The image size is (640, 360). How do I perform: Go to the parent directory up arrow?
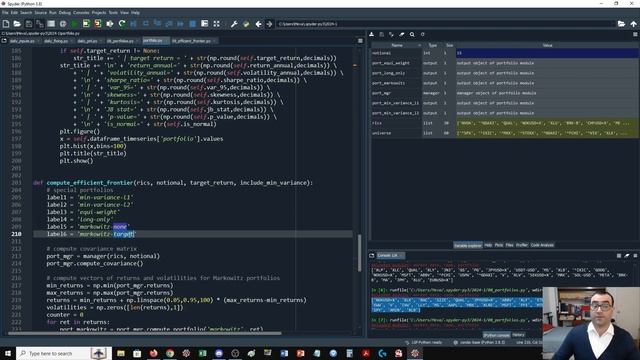(x=633, y=24)
